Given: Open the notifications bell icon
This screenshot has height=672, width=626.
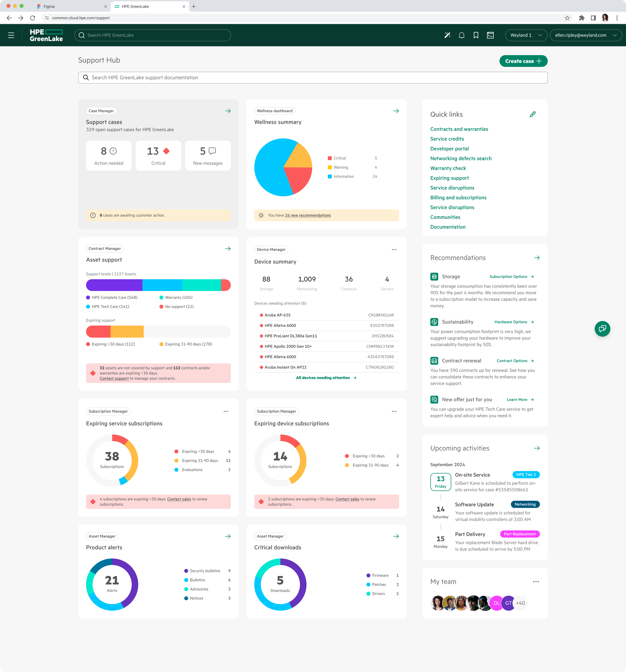Looking at the screenshot, I should pyautogui.click(x=462, y=35).
